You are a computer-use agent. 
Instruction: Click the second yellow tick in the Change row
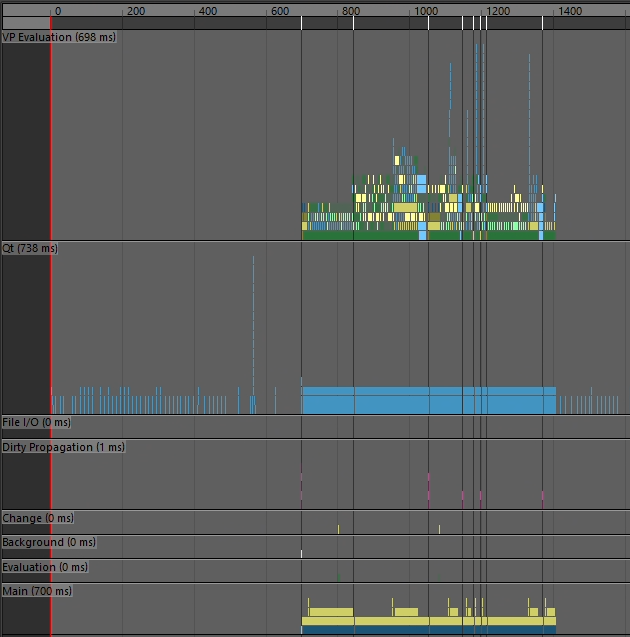click(x=439, y=529)
